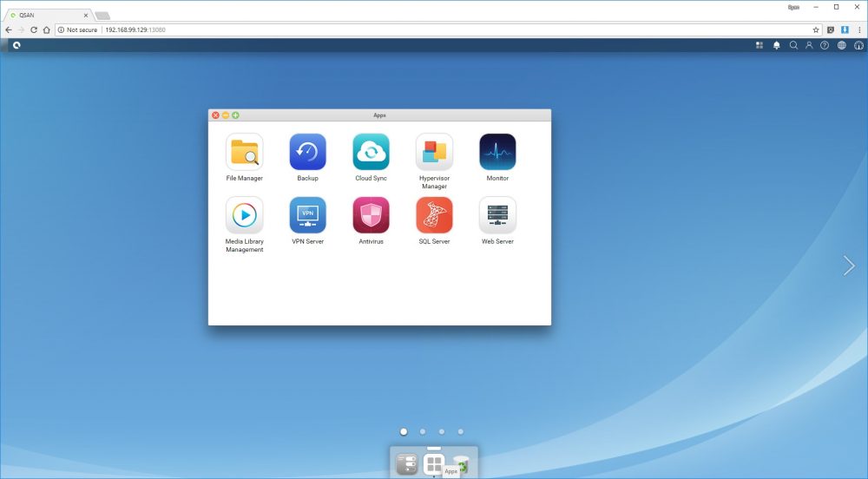This screenshot has height=479, width=868.
Task: Open the desktop widgets grid icon
Action: point(759,45)
